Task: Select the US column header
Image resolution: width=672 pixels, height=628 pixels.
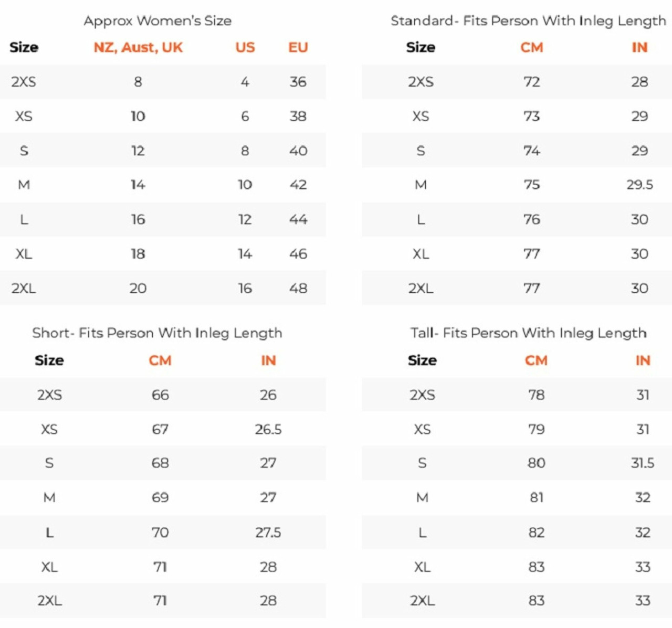Action: click(245, 48)
